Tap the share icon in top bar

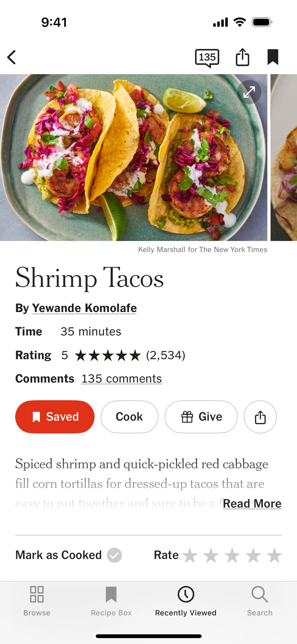pos(242,57)
